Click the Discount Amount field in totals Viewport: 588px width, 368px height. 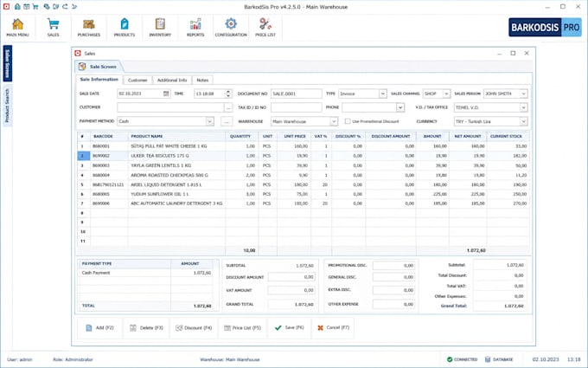291,277
